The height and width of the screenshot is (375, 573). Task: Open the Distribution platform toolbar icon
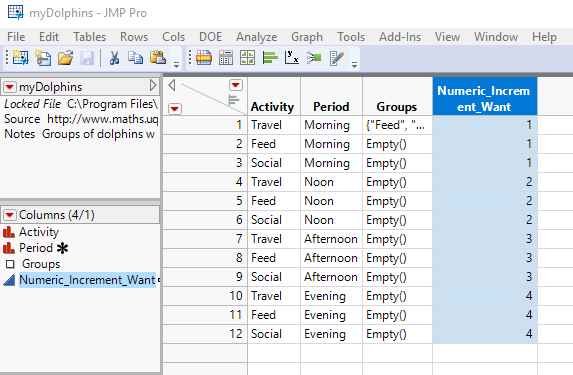coord(270,58)
